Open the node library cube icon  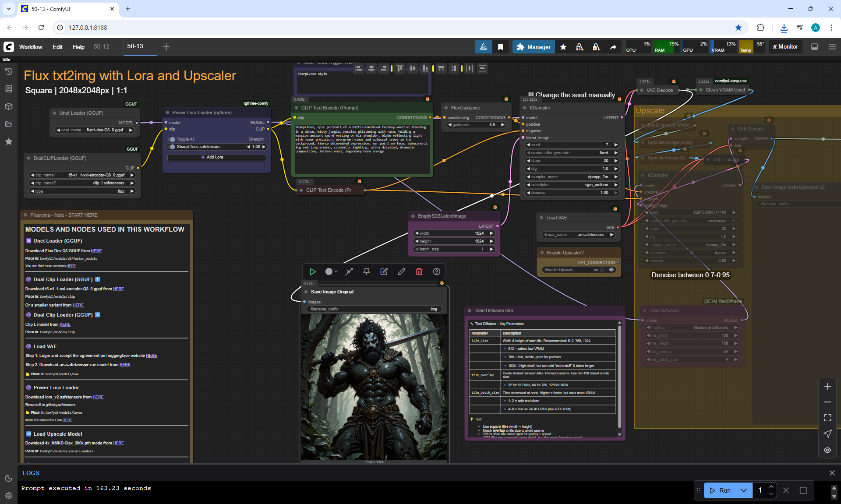tap(8, 106)
